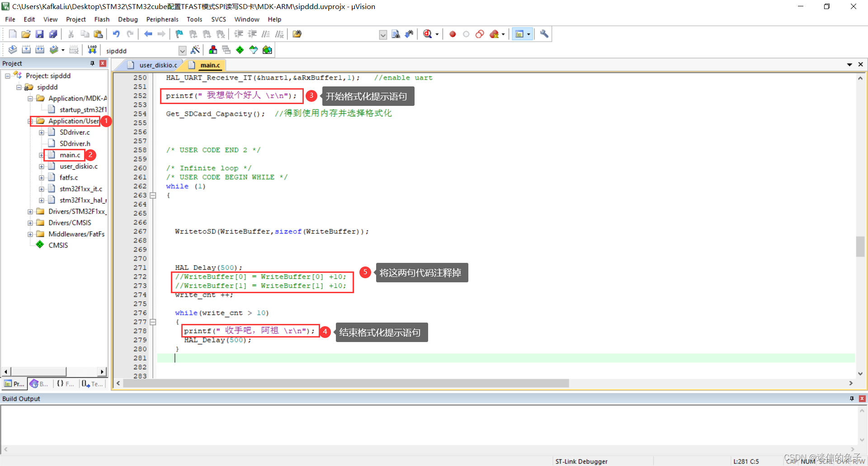Click the Open file toolbar icon
Screen dimensions: 868x466
(26, 34)
